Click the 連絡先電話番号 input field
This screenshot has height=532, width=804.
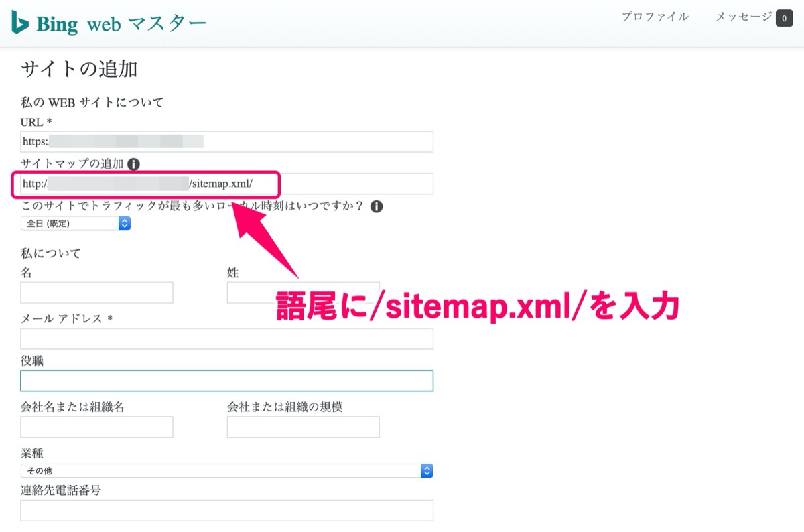[x=227, y=511]
